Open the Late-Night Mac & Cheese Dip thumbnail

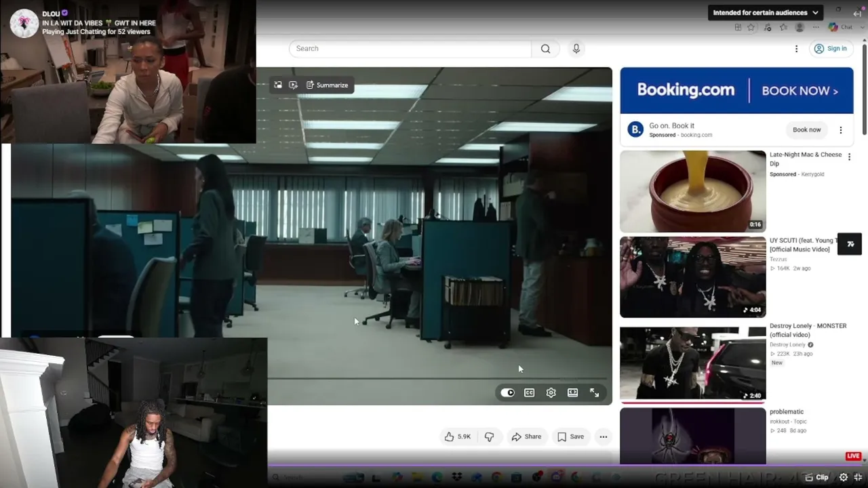click(x=692, y=191)
